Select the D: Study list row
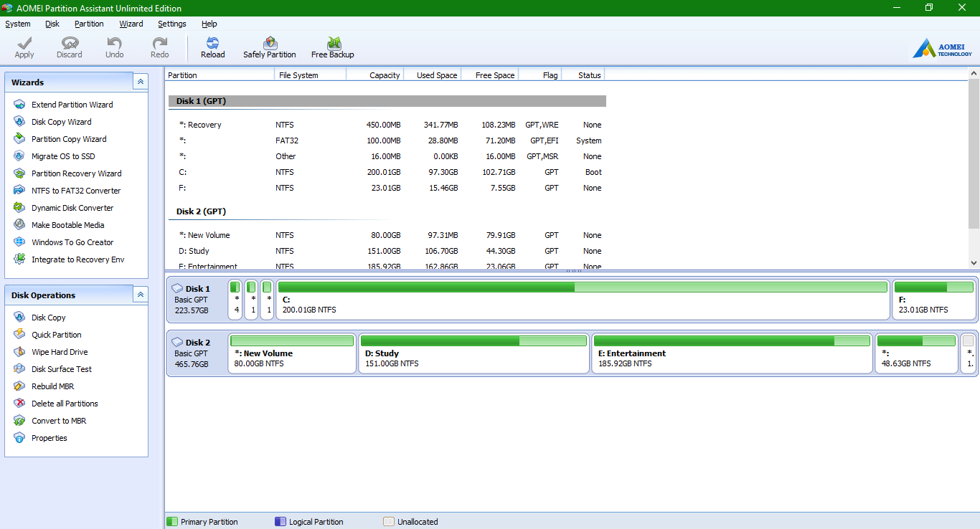Screen dimensions: 980x529 387,251
